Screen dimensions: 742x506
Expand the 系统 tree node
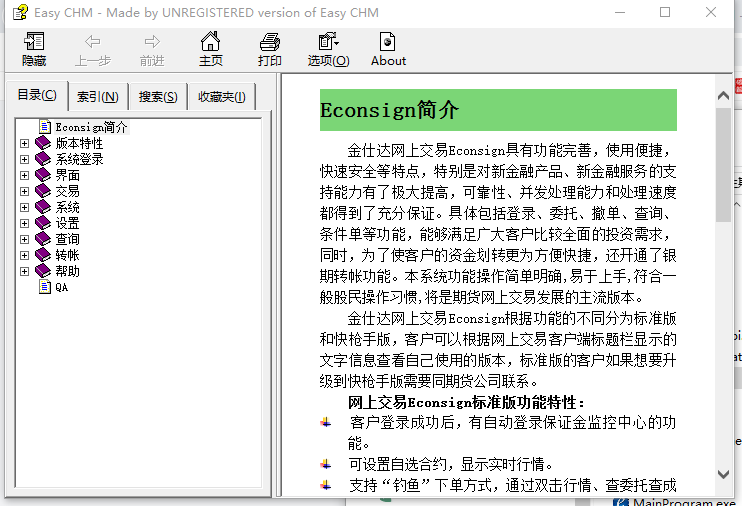tap(25, 207)
